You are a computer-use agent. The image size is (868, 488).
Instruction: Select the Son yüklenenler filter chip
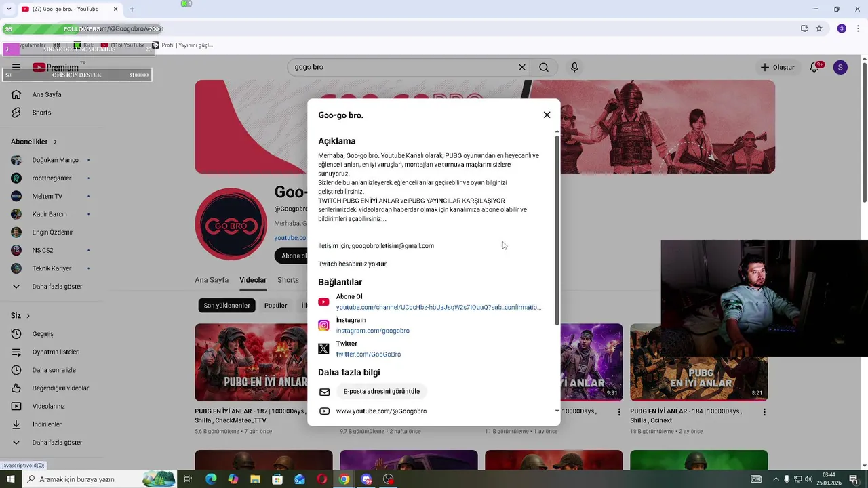coord(227,306)
